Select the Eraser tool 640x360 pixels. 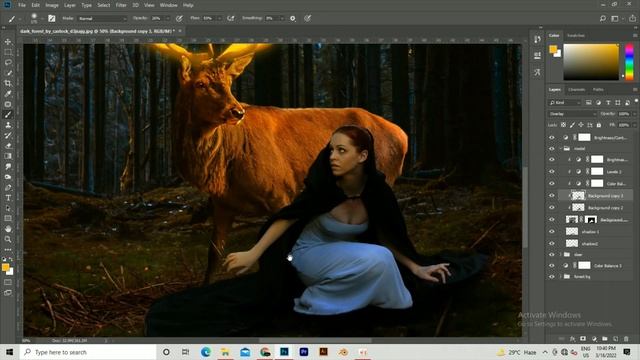(8, 146)
